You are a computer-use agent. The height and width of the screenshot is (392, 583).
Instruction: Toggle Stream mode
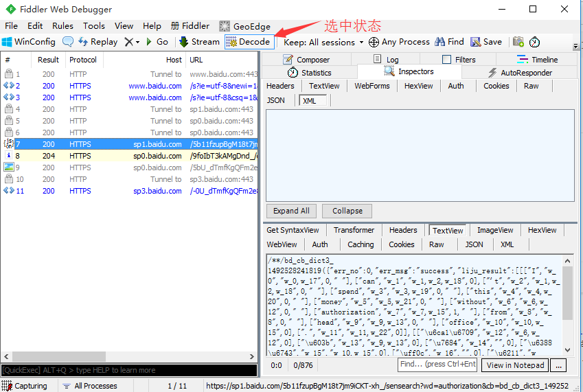199,42
